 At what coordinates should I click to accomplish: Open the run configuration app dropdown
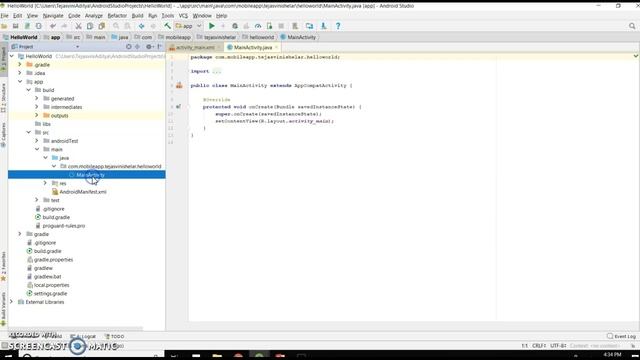pyautogui.click(x=188, y=26)
